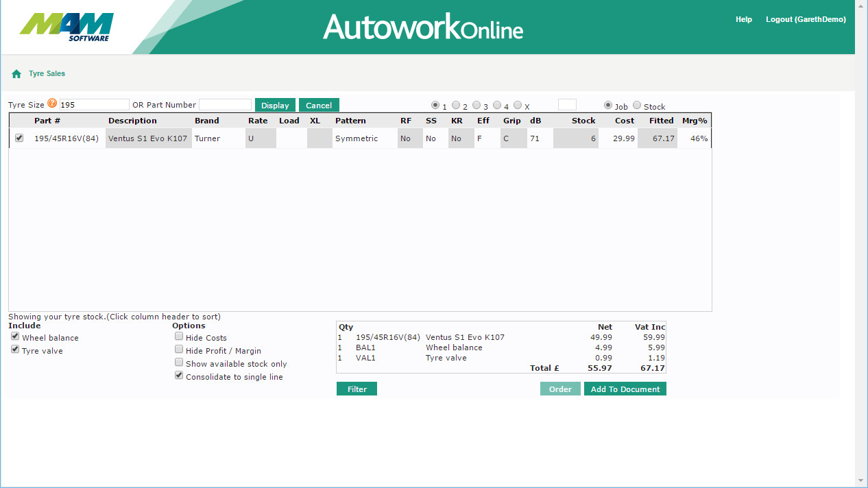This screenshot has width=868, height=488.
Task: Click the MAM Software logo
Action: pos(67,27)
